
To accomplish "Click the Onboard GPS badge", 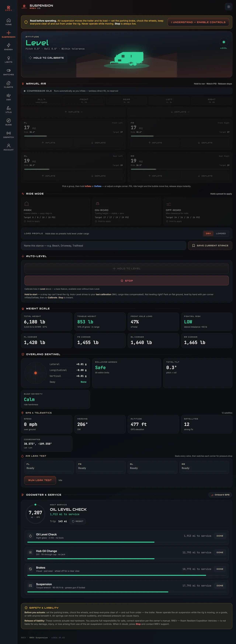I will click(x=220, y=495).
